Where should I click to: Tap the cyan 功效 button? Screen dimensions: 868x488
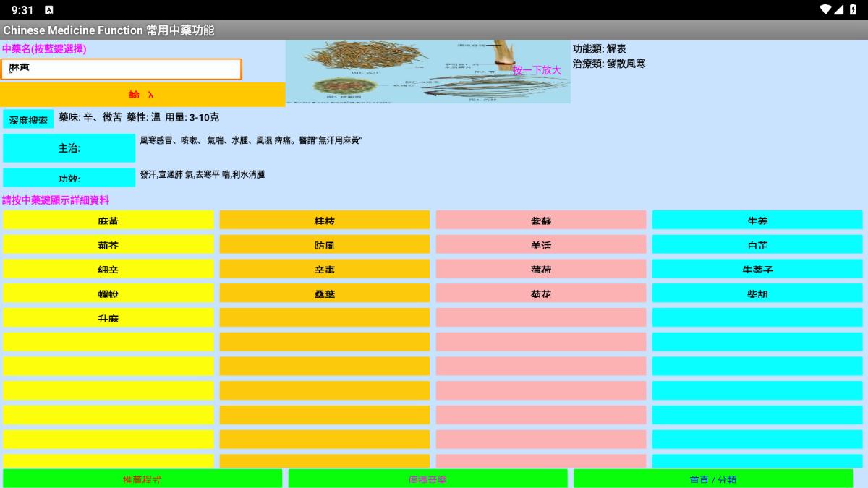69,178
